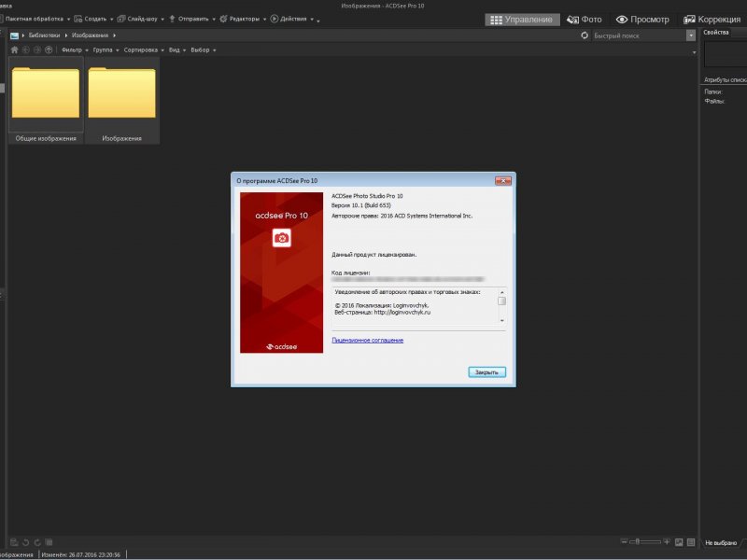747x560 pixels.
Task: Click the Up one level arrow icon
Action: pyautogui.click(x=49, y=50)
